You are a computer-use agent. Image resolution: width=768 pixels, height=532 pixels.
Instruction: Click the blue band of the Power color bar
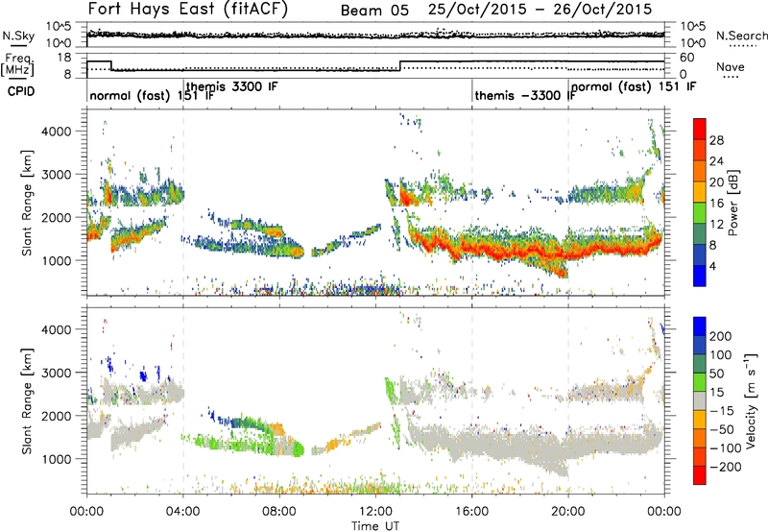pos(700,276)
